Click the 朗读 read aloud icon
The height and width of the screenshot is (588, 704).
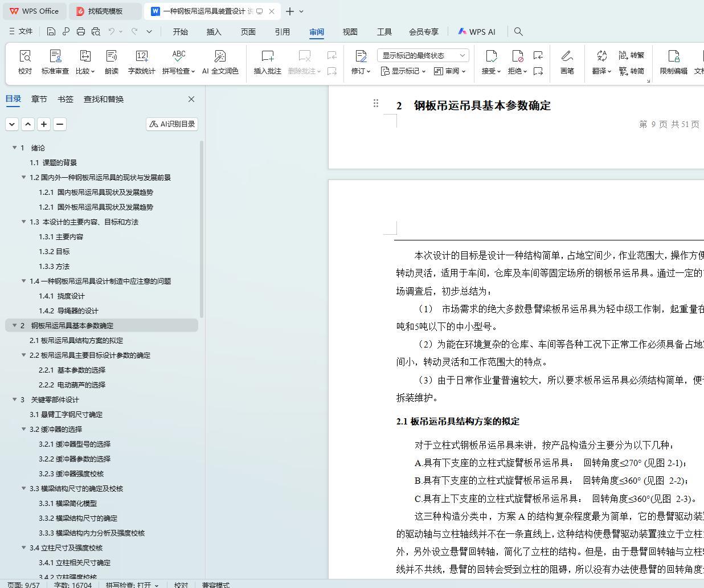pos(112,56)
